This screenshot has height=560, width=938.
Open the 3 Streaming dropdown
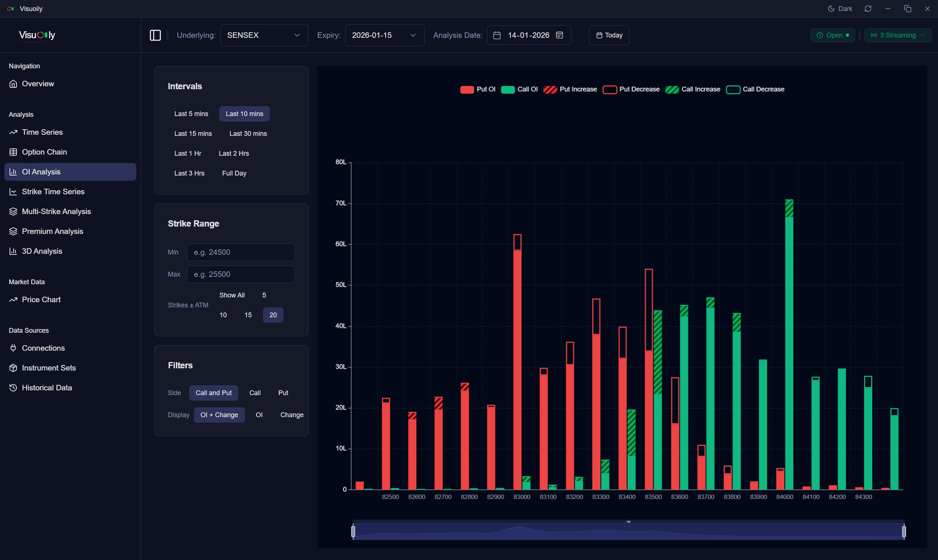pos(898,35)
